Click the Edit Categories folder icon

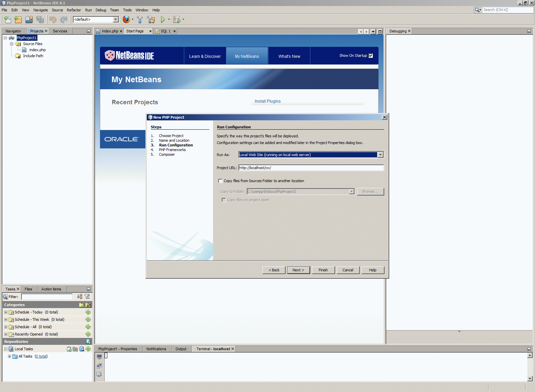tap(88, 305)
